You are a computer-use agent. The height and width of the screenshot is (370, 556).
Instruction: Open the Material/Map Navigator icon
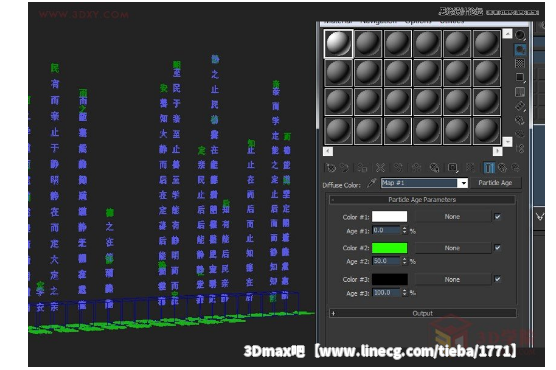coord(520,148)
